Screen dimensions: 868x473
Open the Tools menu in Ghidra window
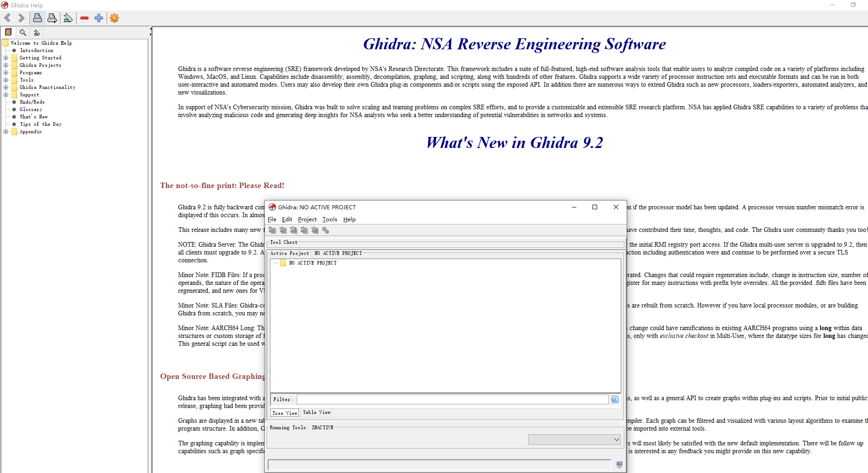tap(330, 219)
